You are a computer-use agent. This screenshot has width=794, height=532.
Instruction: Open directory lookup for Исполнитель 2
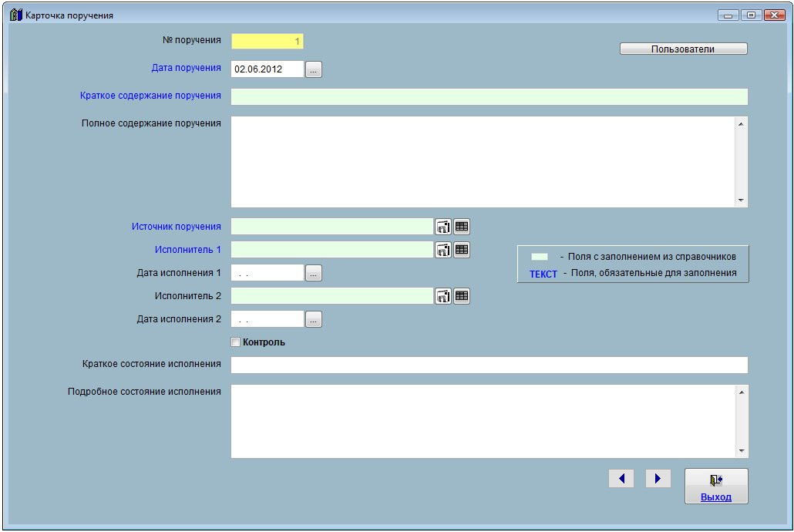coord(443,296)
